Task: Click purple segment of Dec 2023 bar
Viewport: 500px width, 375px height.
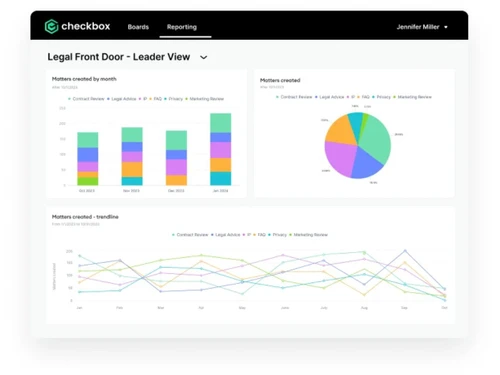Action: click(x=176, y=167)
